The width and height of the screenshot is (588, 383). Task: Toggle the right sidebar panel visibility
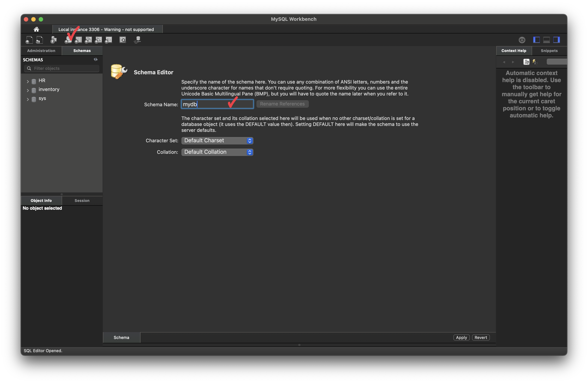[x=556, y=40]
